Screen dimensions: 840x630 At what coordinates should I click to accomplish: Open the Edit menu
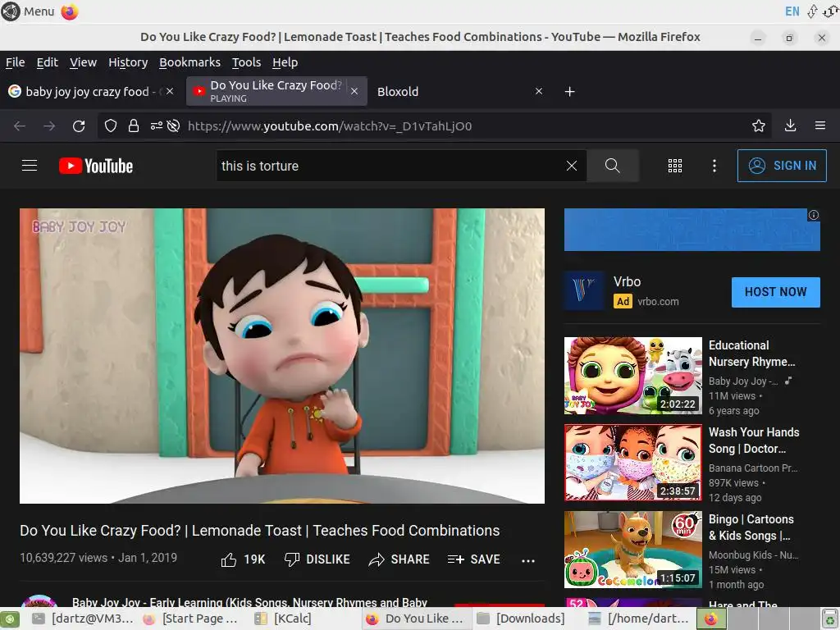(47, 62)
